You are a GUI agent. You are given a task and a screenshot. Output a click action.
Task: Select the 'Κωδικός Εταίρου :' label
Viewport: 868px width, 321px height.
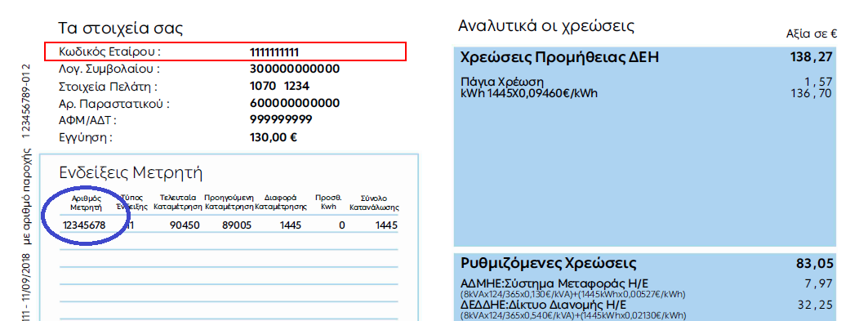pos(109,52)
